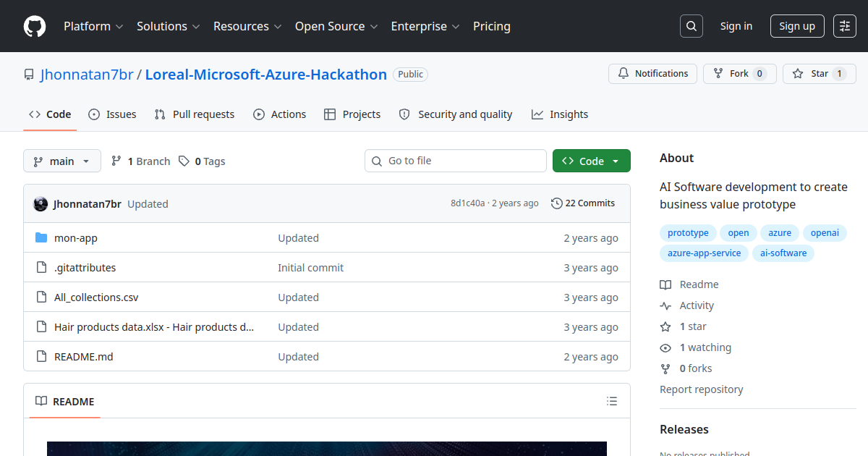Open the Releases heading link
The width and height of the screenshot is (868, 456).
(x=684, y=429)
